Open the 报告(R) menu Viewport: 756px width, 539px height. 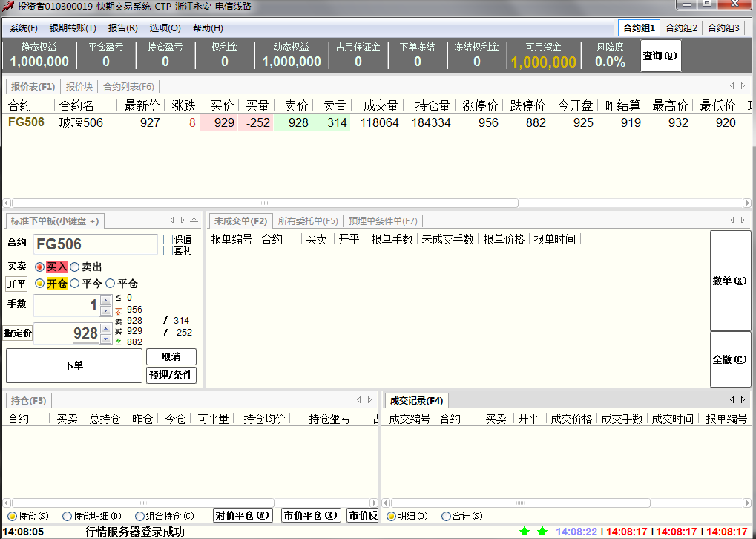point(123,28)
